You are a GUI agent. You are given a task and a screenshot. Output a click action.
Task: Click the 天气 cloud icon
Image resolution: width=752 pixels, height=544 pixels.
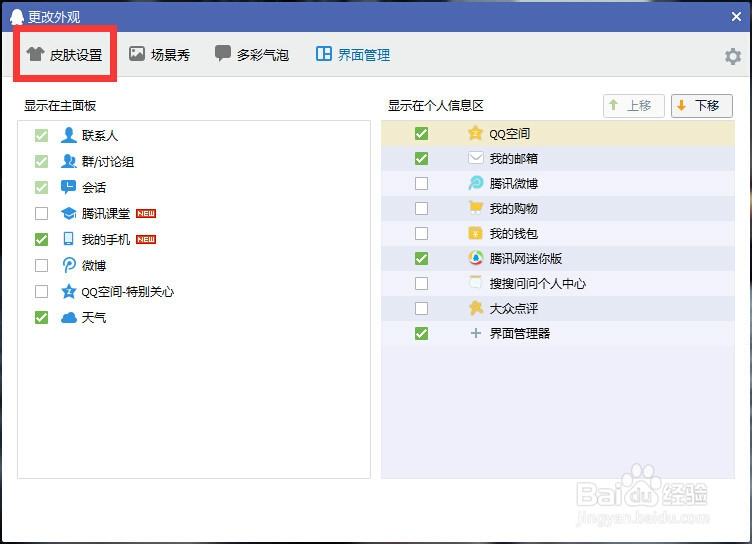(69, 317)
